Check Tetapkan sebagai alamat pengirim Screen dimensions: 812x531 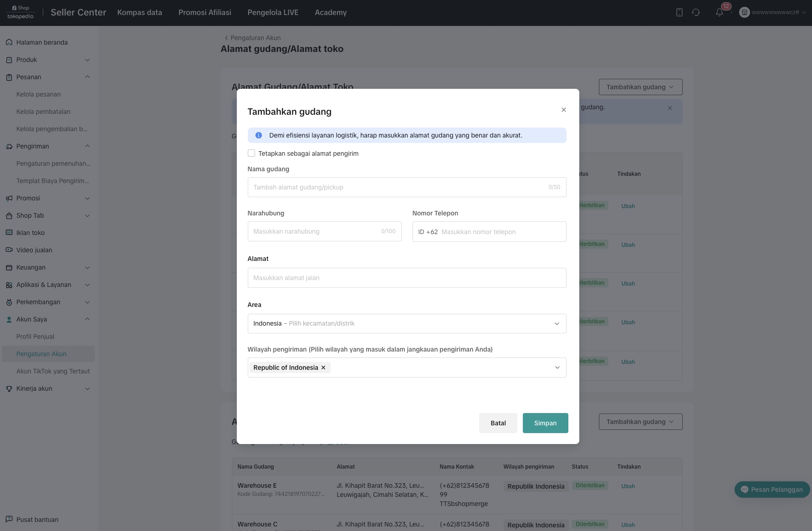pyautogui.click(x=251, y=153)
